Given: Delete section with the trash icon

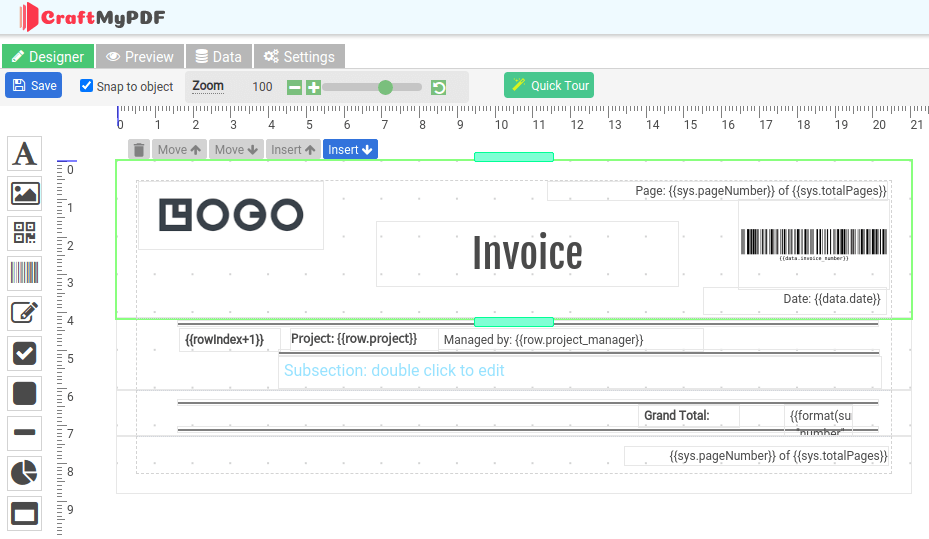Looking at the screenshot, I should coord(139,150).
